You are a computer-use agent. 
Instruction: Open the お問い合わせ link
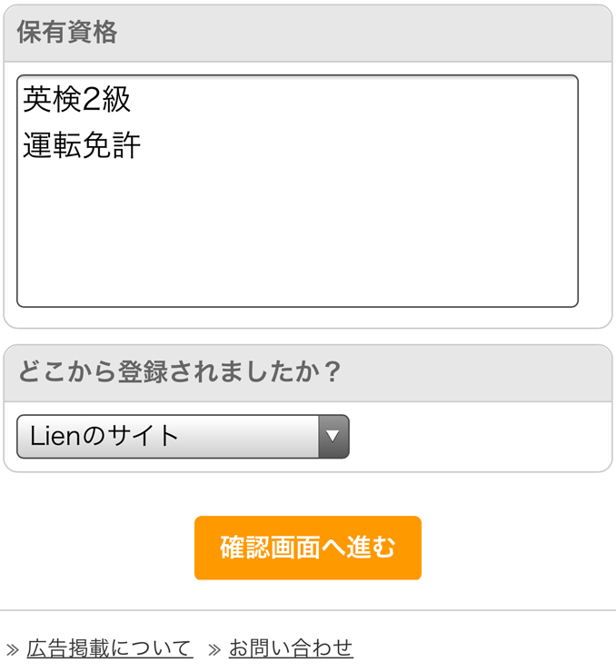(x=291, y=648)
